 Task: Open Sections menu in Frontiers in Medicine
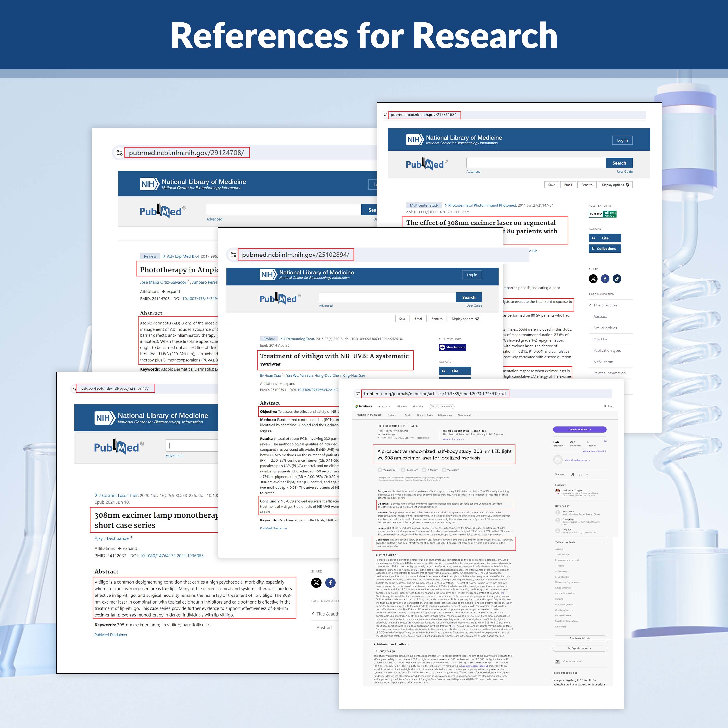tap(394, 415)
